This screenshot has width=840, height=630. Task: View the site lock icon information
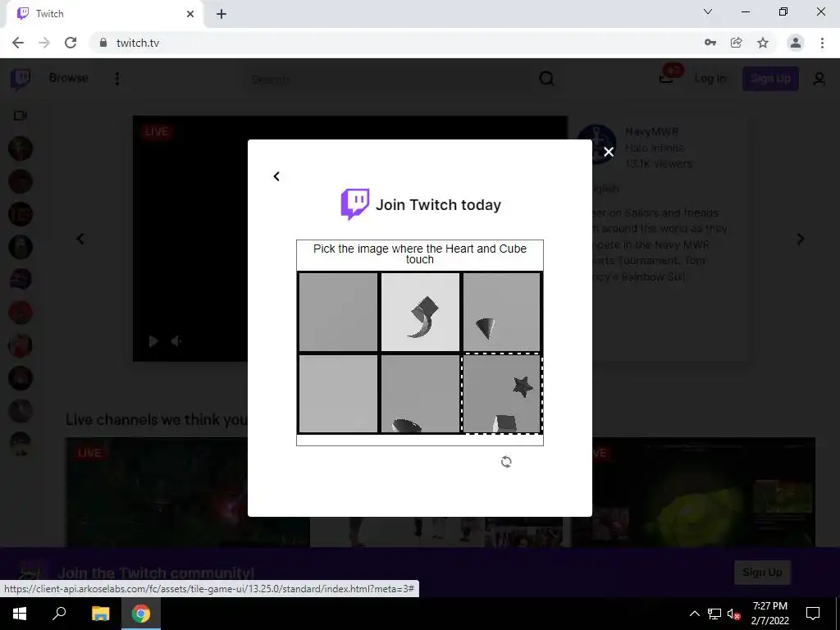103,43
